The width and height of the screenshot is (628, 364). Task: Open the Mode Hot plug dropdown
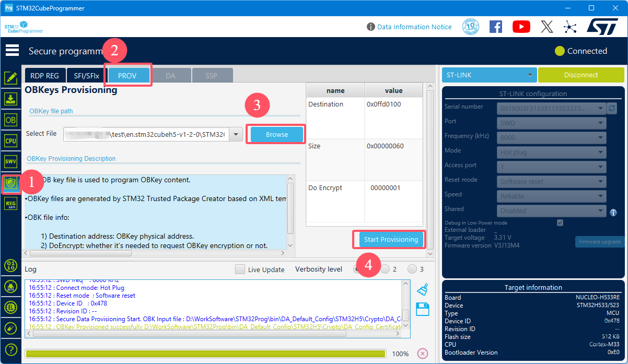pos(552,152)
